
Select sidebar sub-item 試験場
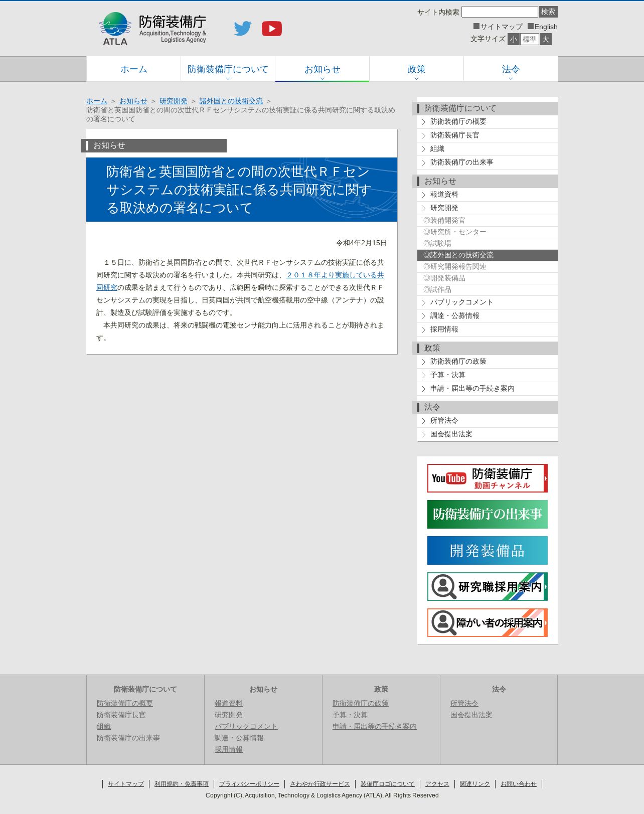(488, 244)
